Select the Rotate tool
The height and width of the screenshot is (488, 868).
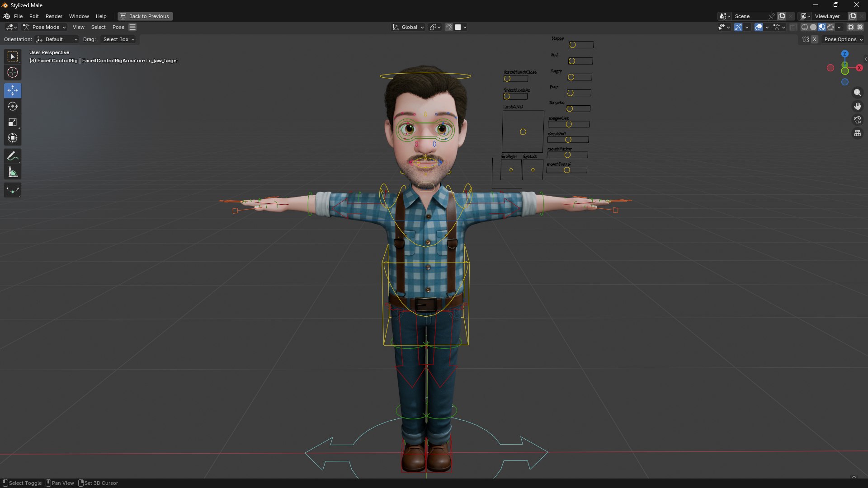[x=13, y=106]
